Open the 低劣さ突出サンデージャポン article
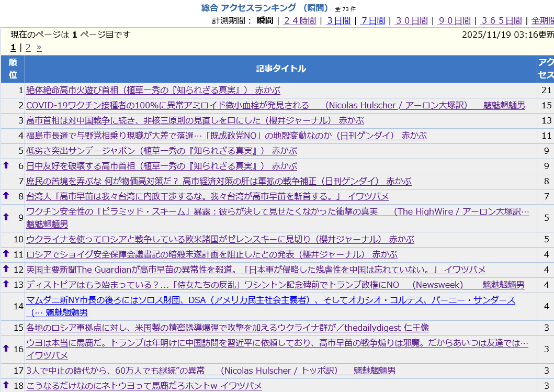The image size is (554, 392). [161, 151]
